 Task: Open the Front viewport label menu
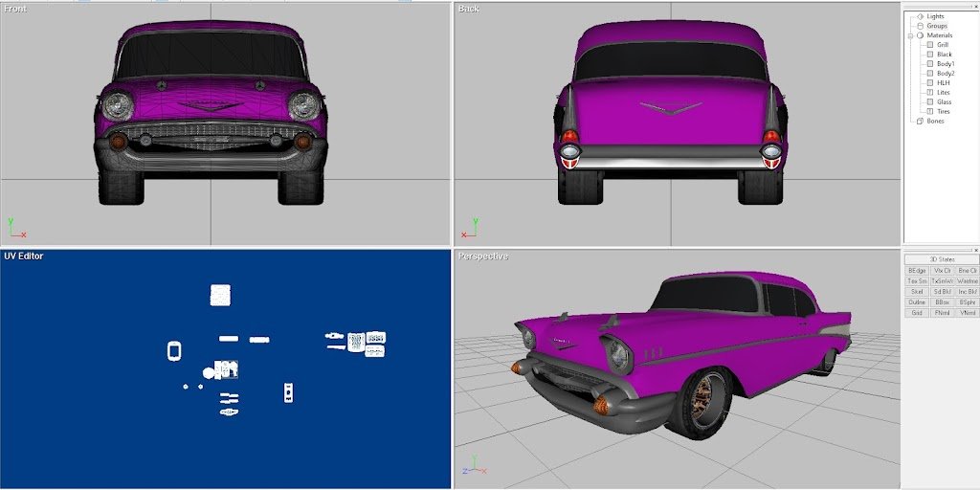click(15, 9)
